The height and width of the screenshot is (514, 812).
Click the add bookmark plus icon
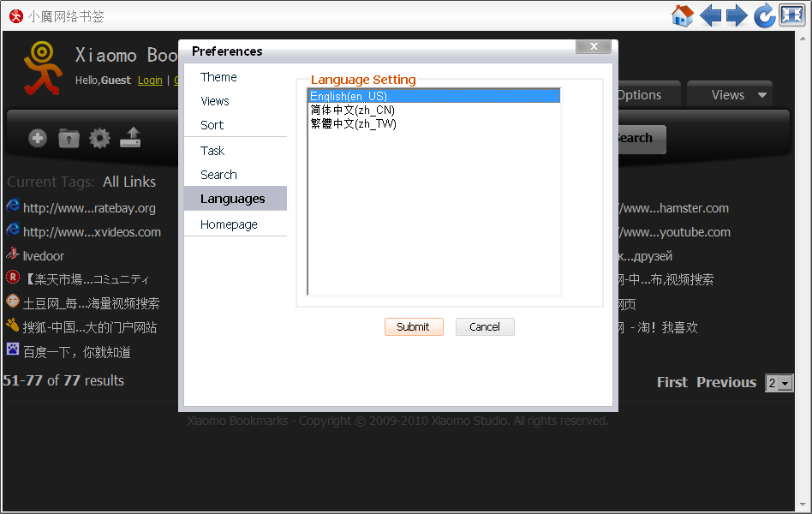[x=38, y=138]
